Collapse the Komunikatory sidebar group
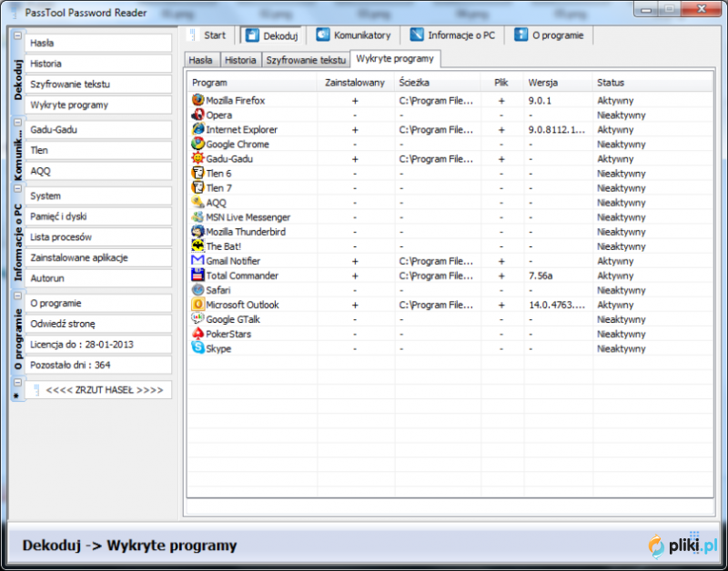 click(17, 123)
